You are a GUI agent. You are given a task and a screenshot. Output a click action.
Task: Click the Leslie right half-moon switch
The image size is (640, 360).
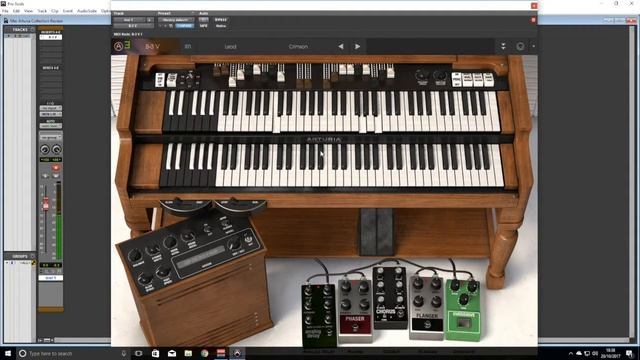(x=241, y=206)
